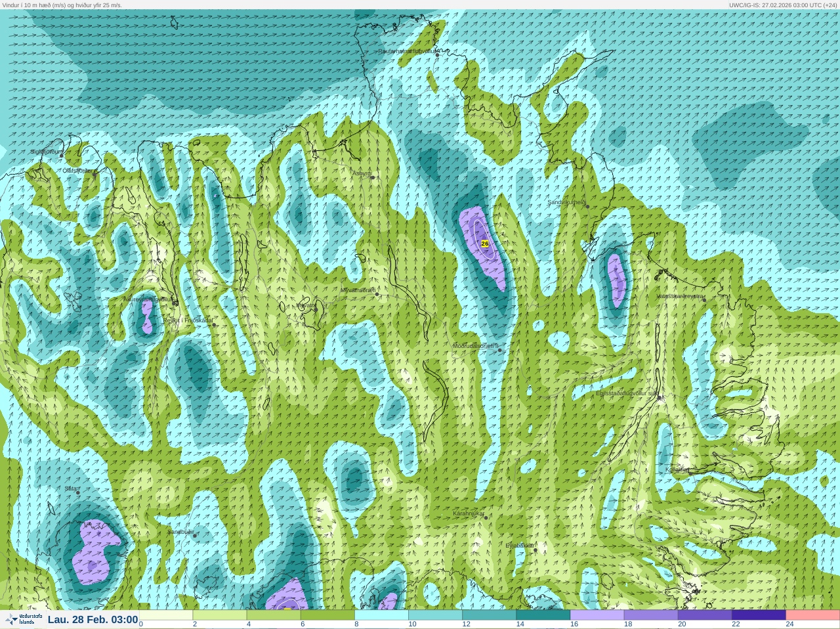Select the 8–10 m/s light cyan swatch
This screenshot has height=629, width=840.
click(x=381, y=615)
